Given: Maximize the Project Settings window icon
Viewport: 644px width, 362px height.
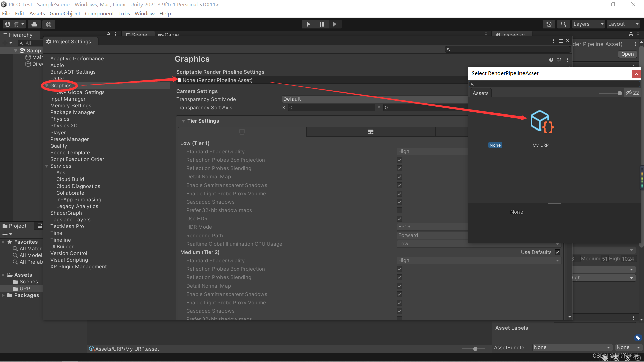Looking at the screenshot, I should (x=561, y=41).
